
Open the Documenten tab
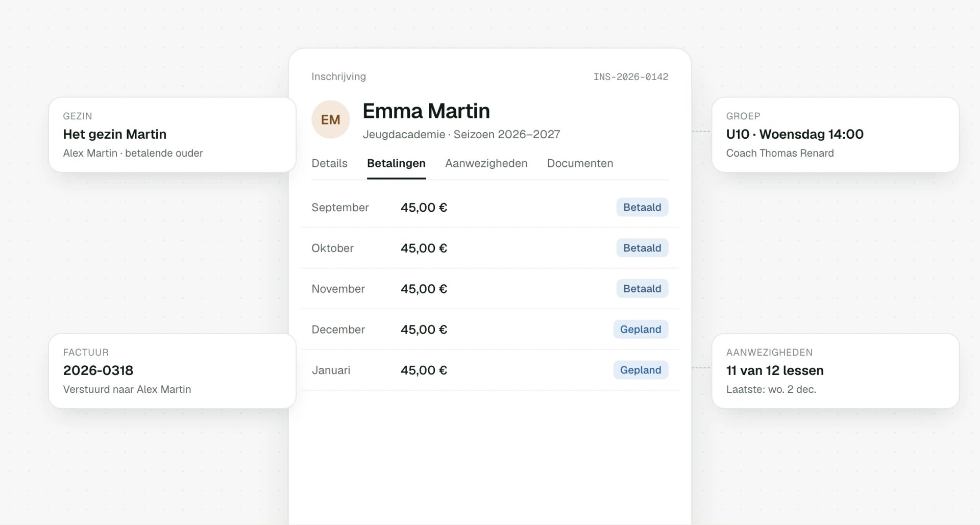coord(580,163)
